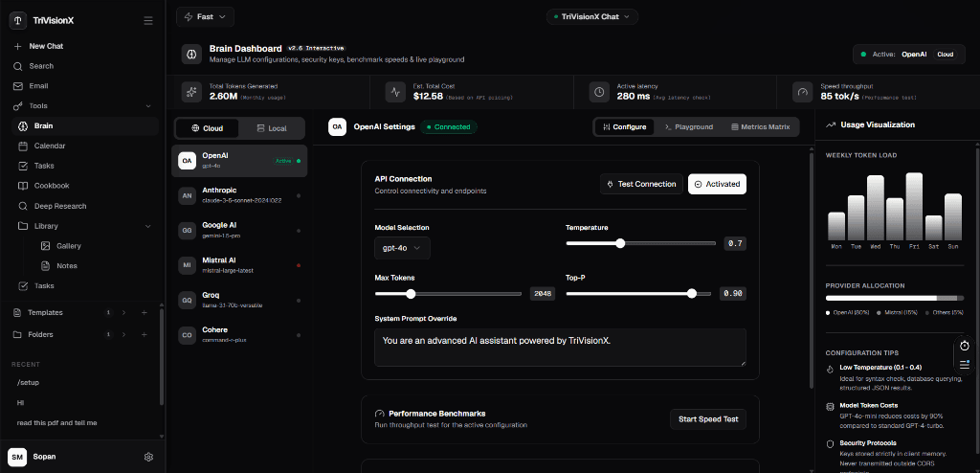This screenshot has width=980, height=473.
Task: Select the Mistral AI provider
Action: [x=239, y=265]
